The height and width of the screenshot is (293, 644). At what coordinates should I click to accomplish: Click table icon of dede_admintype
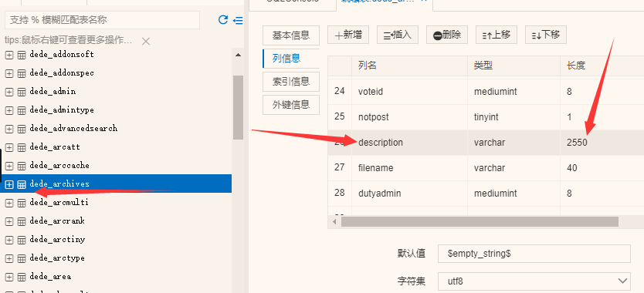click(22, 110)
